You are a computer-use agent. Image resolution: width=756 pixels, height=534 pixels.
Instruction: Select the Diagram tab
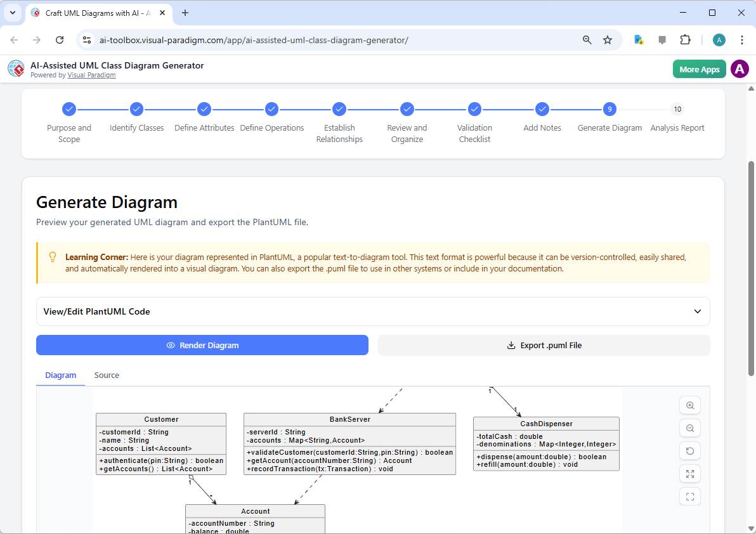(60, 375)
